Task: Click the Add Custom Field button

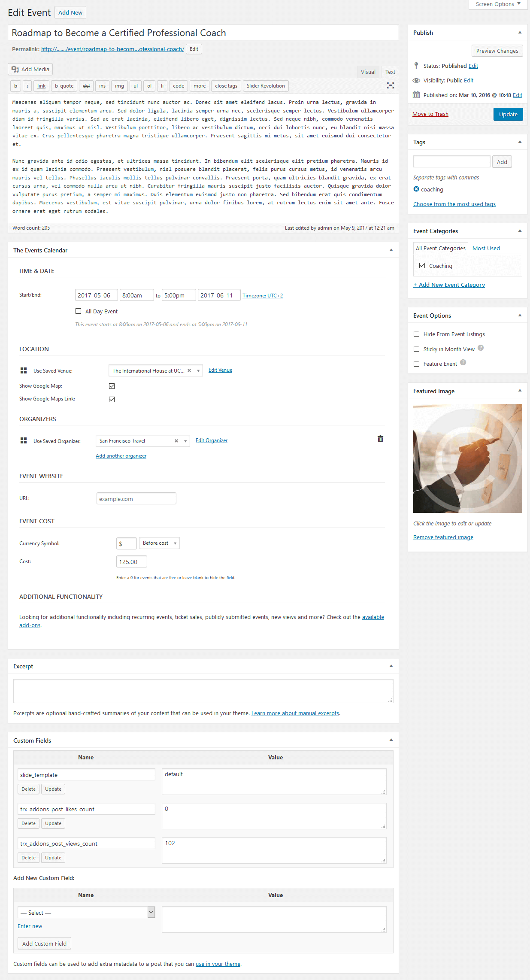Action: pyautogui.click(x=45, y=944)
